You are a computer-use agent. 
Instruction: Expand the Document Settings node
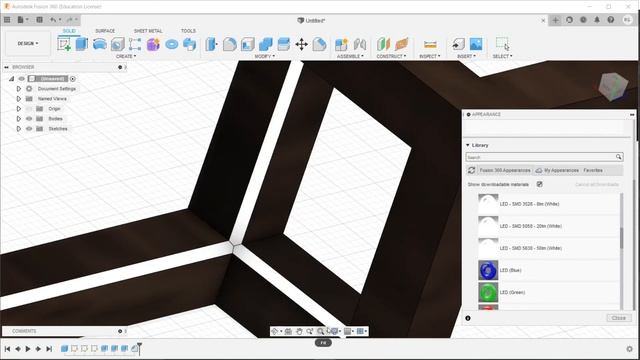pos(19,89)
